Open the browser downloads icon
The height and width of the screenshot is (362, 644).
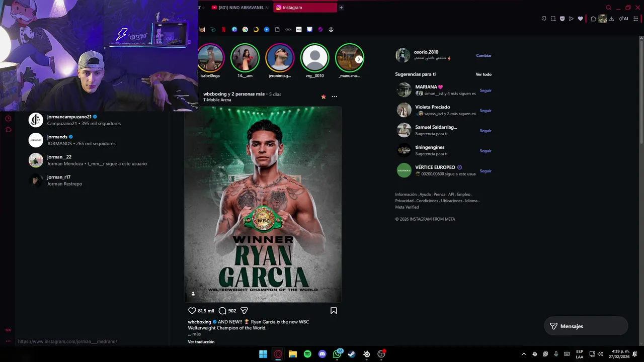(611, 19)
